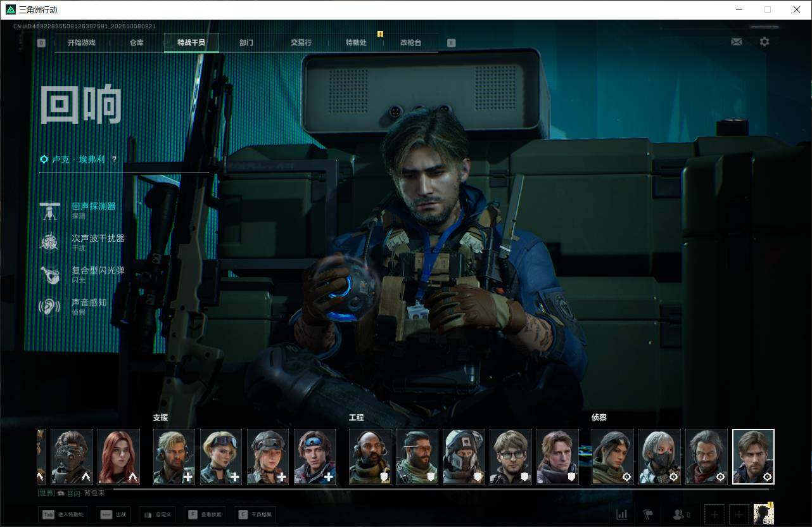Screen dimensions: 812x527
Task: Open the 世界 chat message line
Action: click(72, 493)
